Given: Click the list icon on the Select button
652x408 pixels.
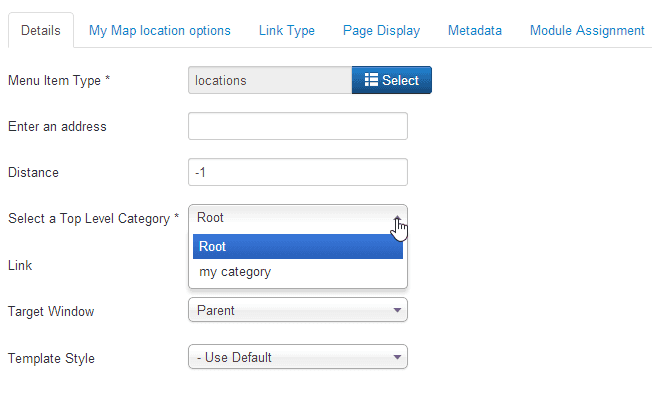Looking at the screenshot, I should coord(371,80).
